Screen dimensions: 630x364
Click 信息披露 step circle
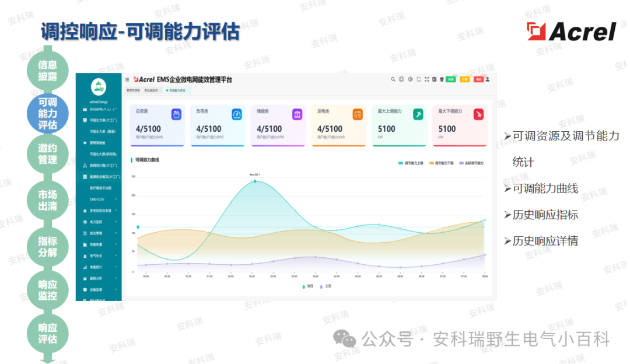(47, 71)
